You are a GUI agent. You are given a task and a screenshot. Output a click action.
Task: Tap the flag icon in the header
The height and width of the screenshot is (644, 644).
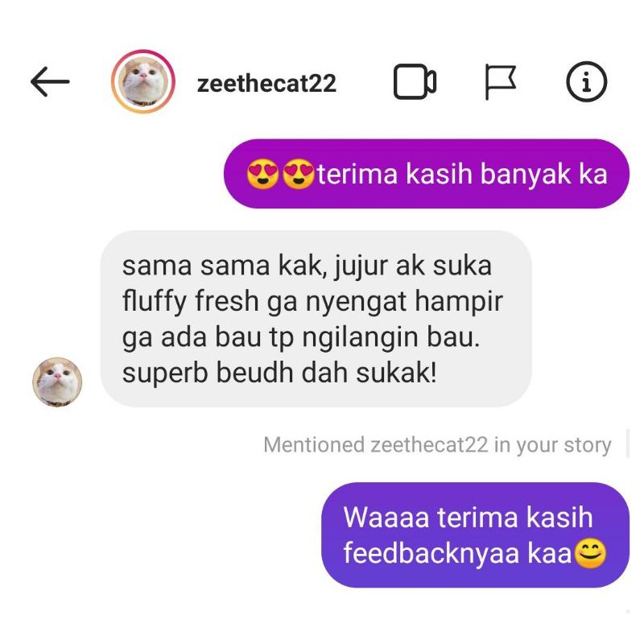click(x=500, y=82)
